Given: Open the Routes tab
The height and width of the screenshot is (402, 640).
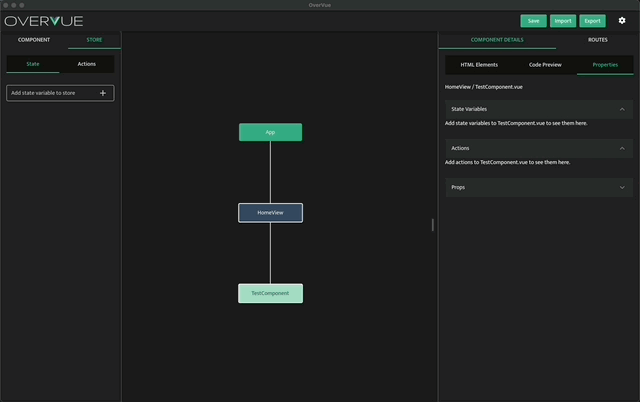Looking at the screenshot, I should [x=597, y=40].
